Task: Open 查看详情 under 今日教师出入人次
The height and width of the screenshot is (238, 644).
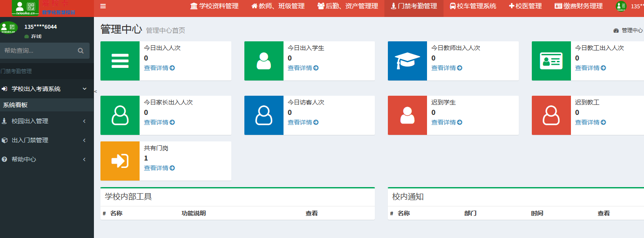Action: pyautogui.click(x=447, y=68)
